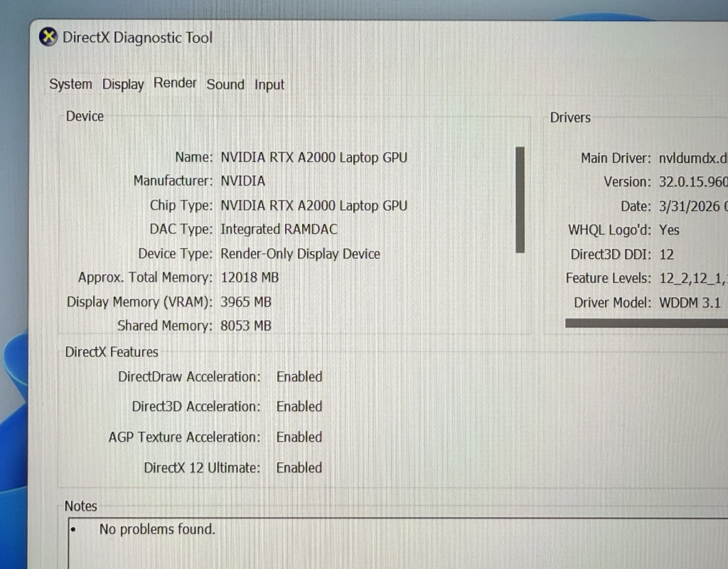This screenshot has height=569, width=728.
Task: Click the Chip Type value text
Action: pos(314,206)
